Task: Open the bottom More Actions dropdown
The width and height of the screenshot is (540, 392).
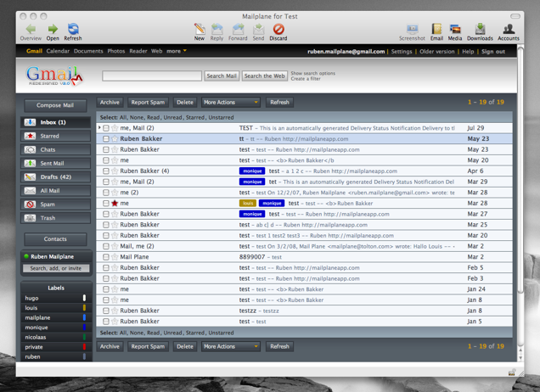Action: (x=231, y=346)
